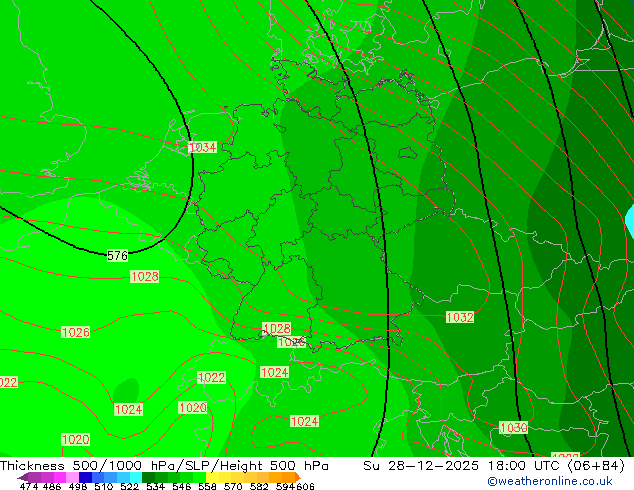Click the 1020 label next to the 1022 label

click(193, 407)
